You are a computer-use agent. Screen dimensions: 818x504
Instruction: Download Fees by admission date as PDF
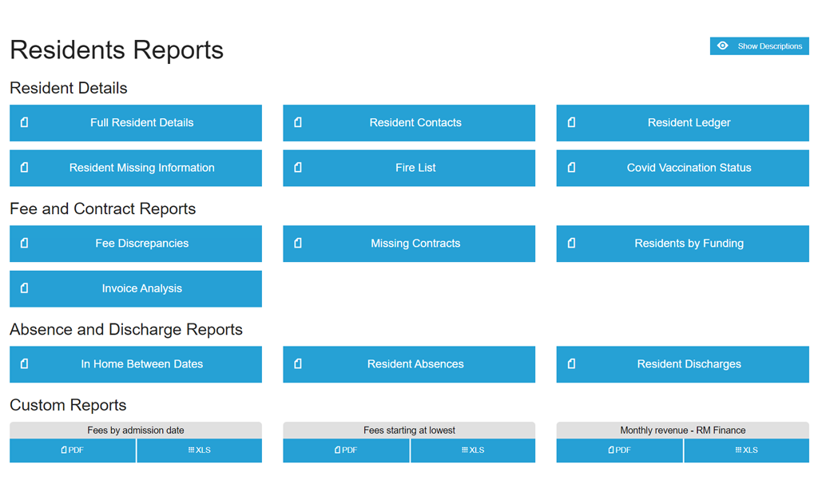coord(73,450)
